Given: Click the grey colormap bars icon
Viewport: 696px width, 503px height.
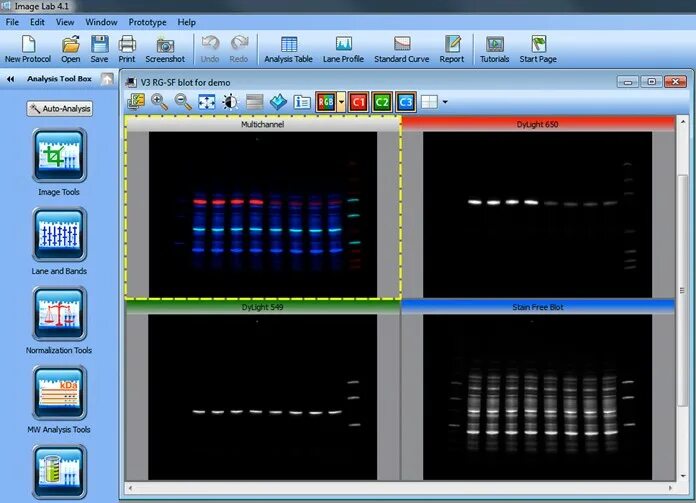Looking at the screenshot, I should click(254, 102).
